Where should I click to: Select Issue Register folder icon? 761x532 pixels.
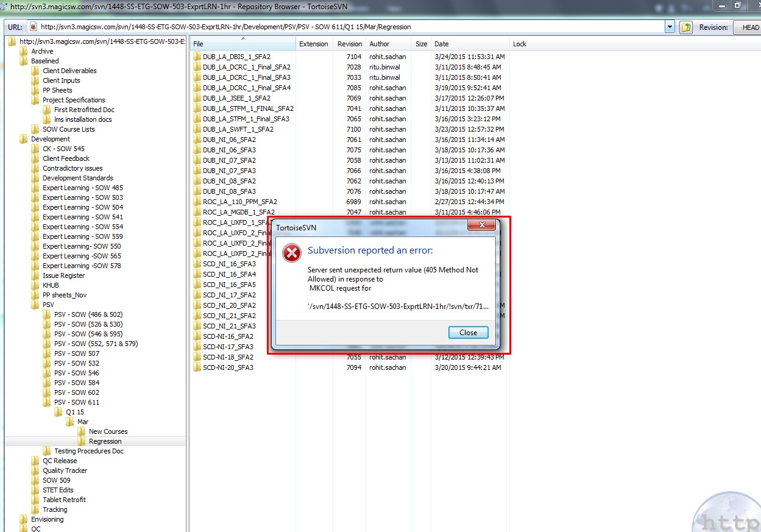[35, 275]
